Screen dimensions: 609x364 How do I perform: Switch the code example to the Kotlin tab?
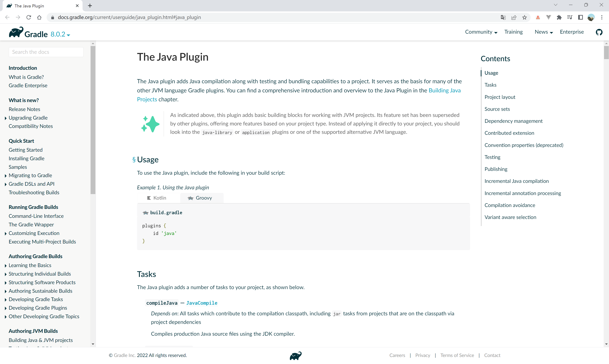(x=157, y=198)
